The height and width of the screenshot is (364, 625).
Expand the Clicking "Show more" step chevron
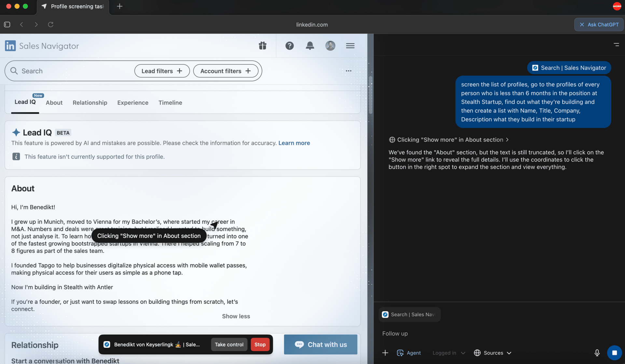click(x=507, y=140)
